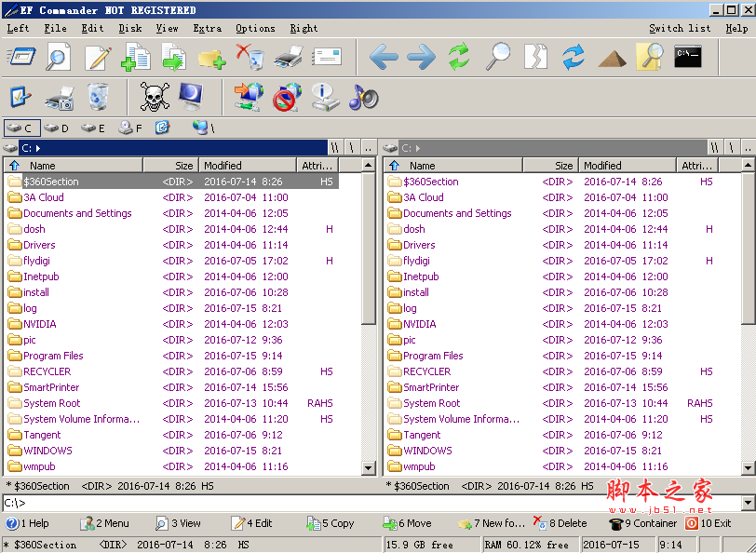The width and height of the screenshot is (756, 553).
Task: Click the 9 Container function button
Action: coord(642,523)
